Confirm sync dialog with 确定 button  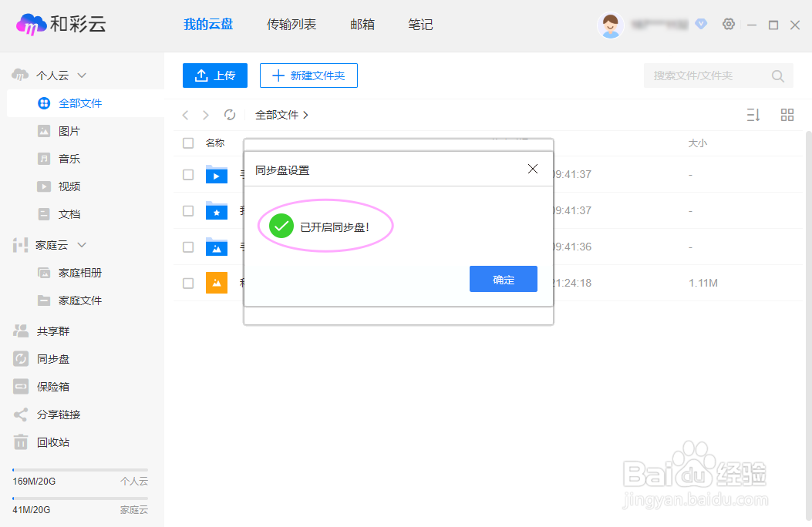[x=503, y=279]
